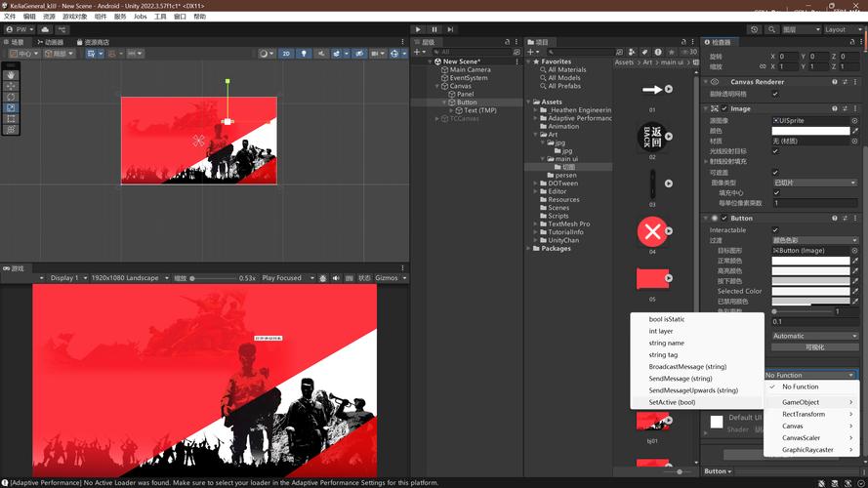Toggle 2D mode in the scene view
868x488 pixels.
[x=286, y=54]
